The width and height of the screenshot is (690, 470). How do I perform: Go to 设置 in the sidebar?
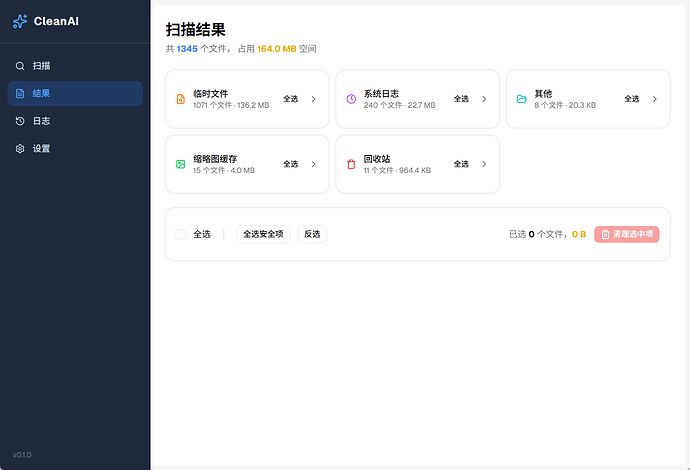pos(75,149)
